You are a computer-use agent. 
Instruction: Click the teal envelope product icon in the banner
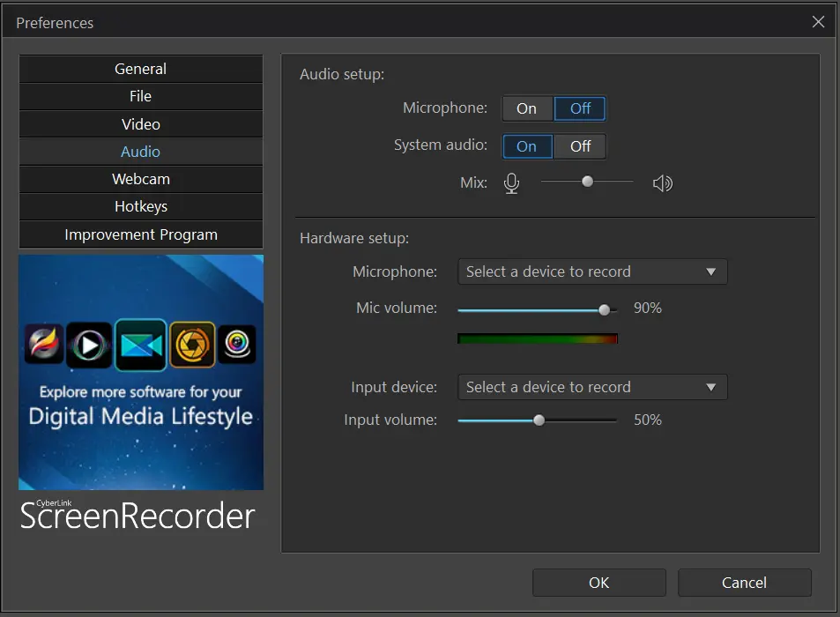pos(141,346)
